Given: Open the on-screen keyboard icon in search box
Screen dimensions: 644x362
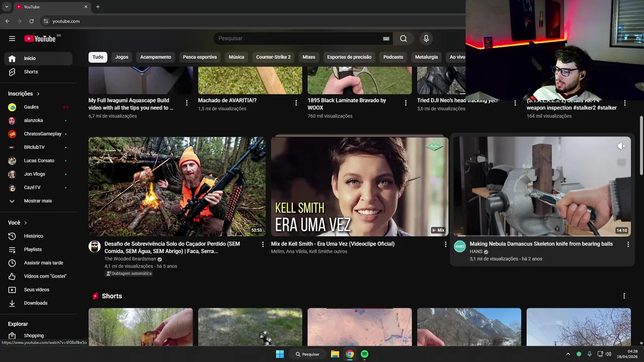Looking at the screenshot, I should [386, 39].
